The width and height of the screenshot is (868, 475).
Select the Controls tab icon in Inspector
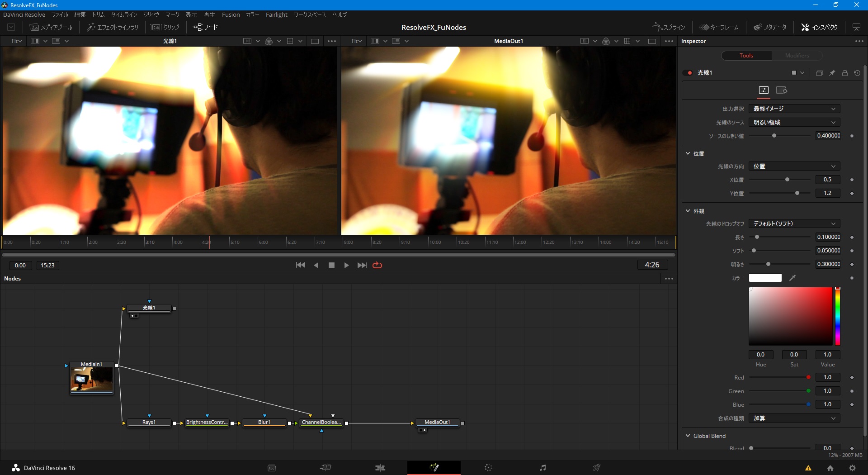click(764, 90)
